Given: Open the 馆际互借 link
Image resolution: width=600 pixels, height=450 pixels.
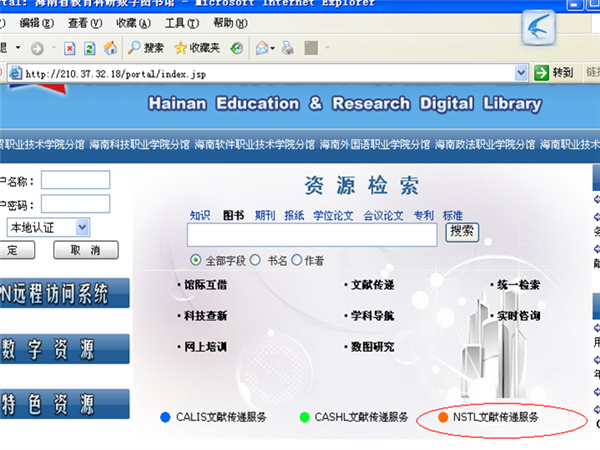Looking at the screenshot, I should 205,285.
